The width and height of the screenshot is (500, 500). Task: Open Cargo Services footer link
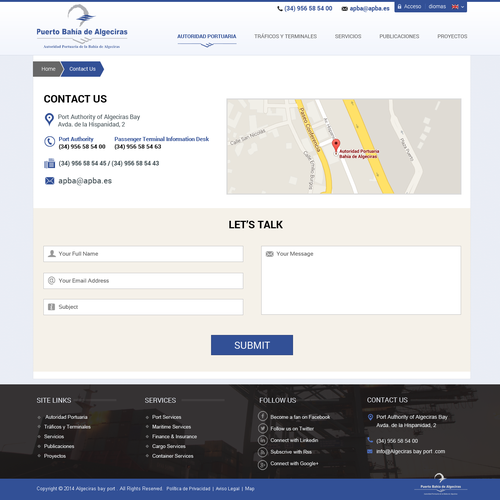(169, 446)
